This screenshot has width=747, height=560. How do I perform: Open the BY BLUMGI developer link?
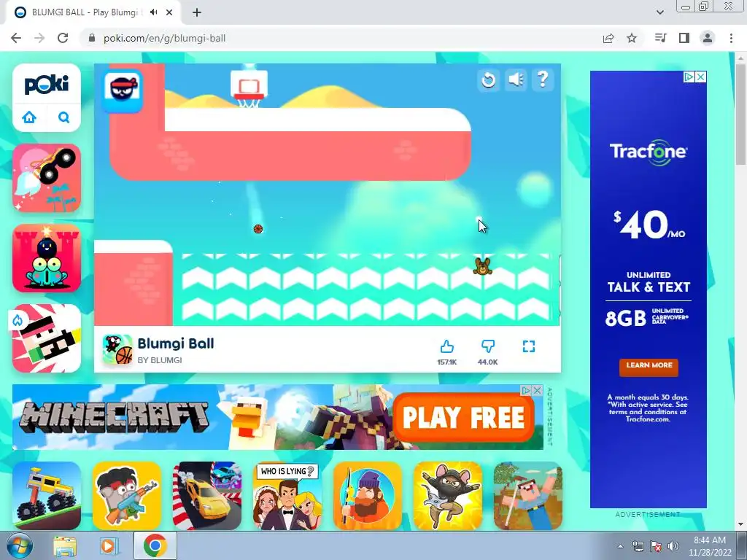(160, 360)
